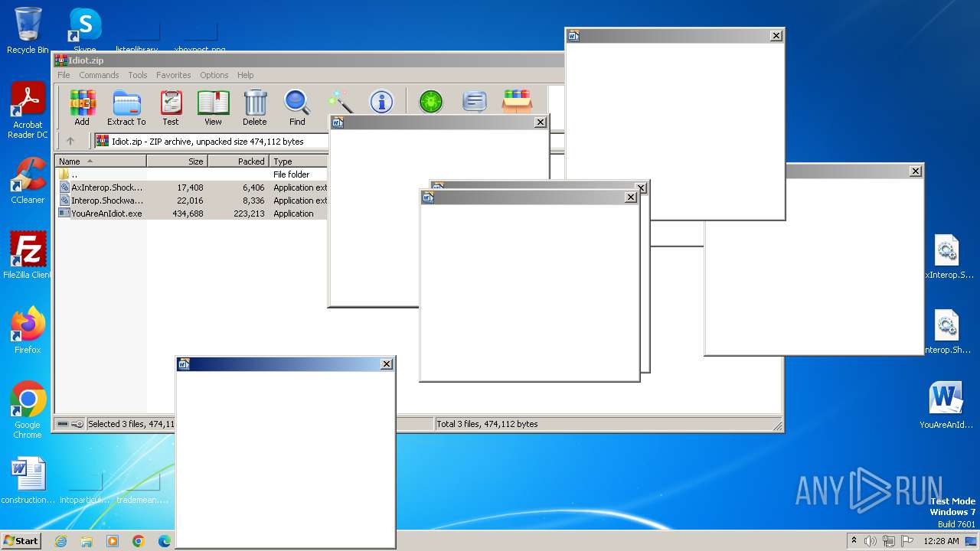Viewport: 980px width, 551px height.
Task: Select the AxInterop.Shock... file row
Action: 191,187
